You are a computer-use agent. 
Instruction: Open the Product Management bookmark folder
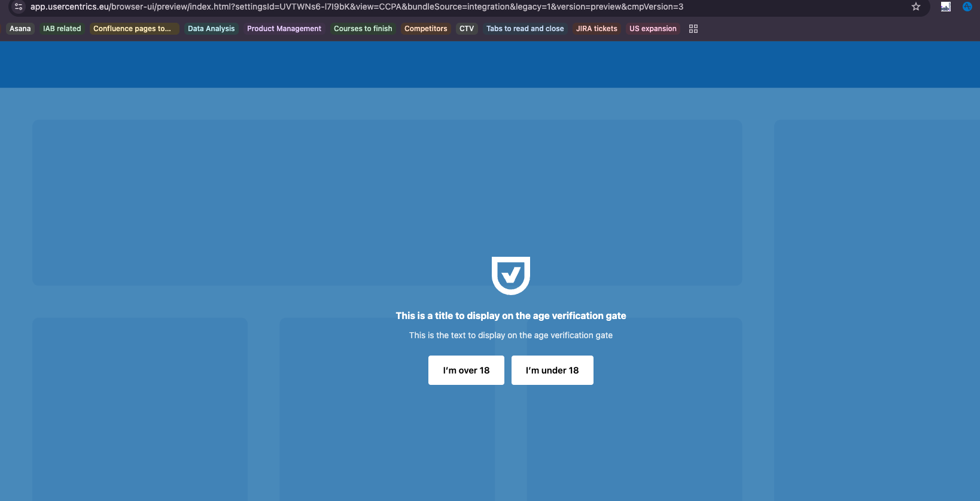(x=284, y=29)
